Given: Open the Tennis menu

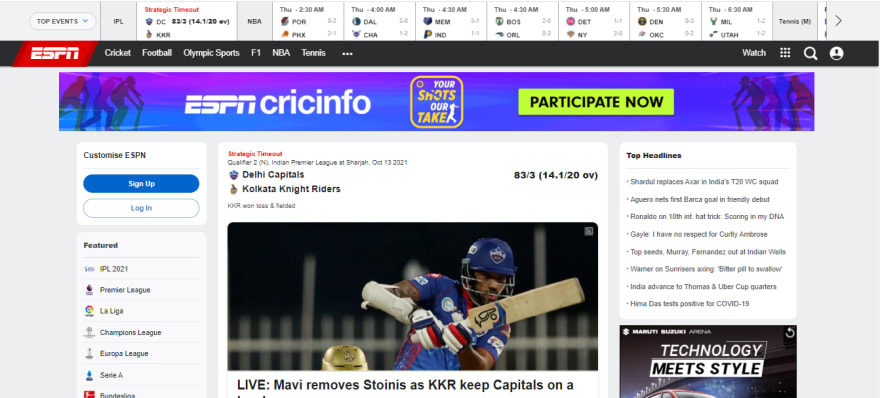Looking at the screenshot, I should (x=313, y=53).
